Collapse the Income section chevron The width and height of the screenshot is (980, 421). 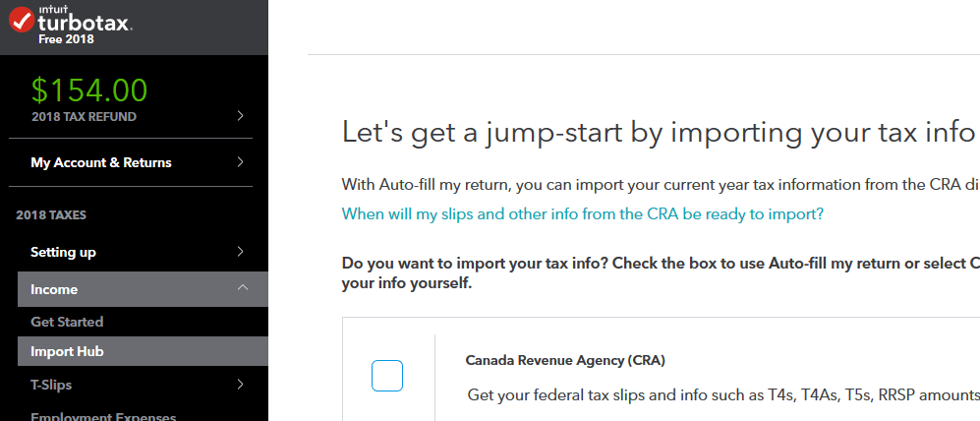[x=242, y=289]
